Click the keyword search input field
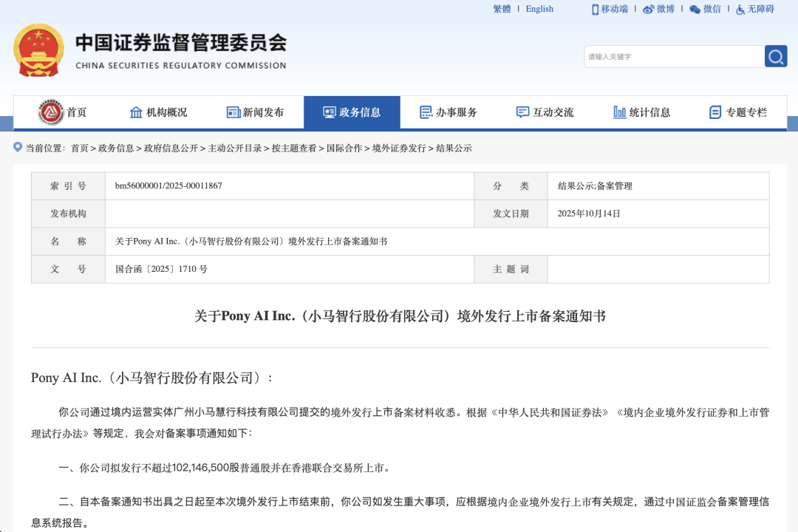Image resolution: width=798 pixels, height=532 pixels. (x=673, y=56)
